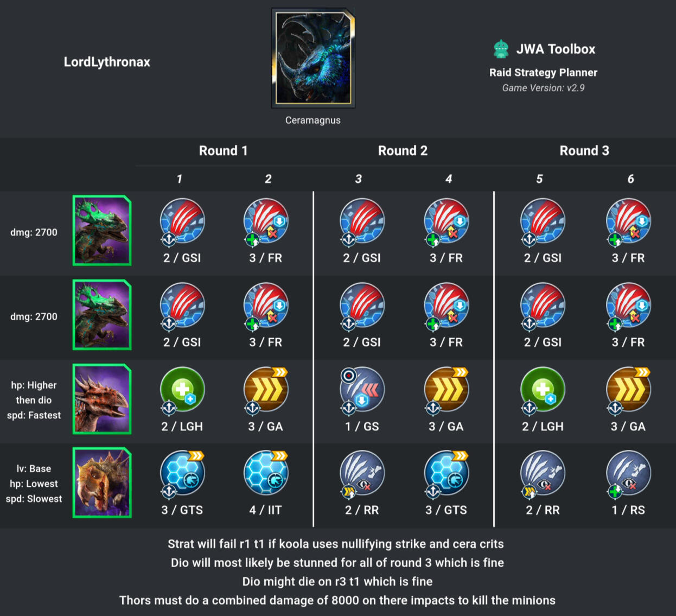Select the Diorajasaur portrait, hp Higher row

point(102,399)
